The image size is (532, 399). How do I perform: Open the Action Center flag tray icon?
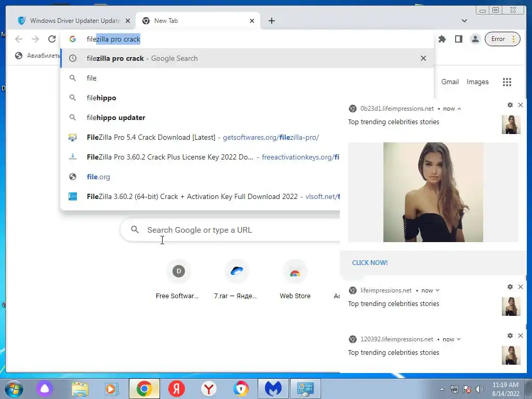point(467,389)
